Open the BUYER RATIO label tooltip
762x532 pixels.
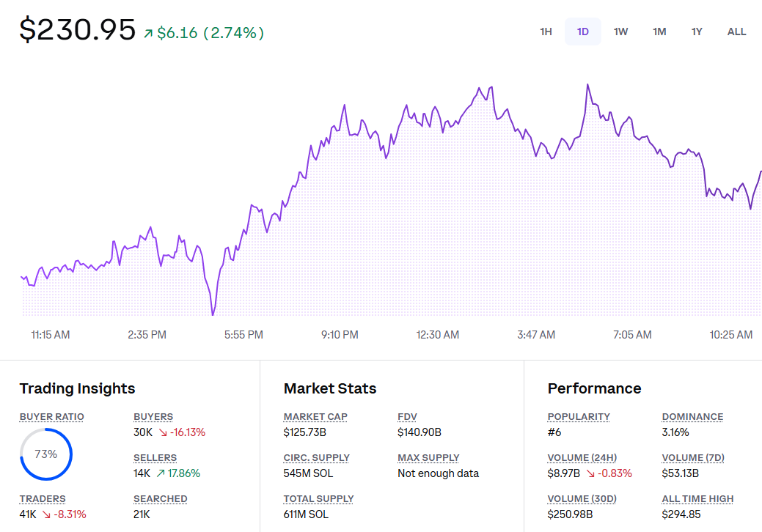click(x=51, y=416)
